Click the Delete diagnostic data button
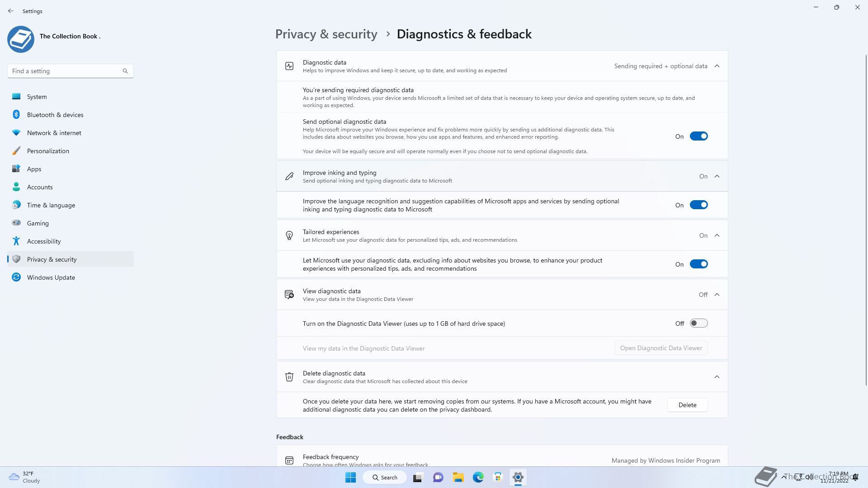868x488 pixels. point(687,405)
